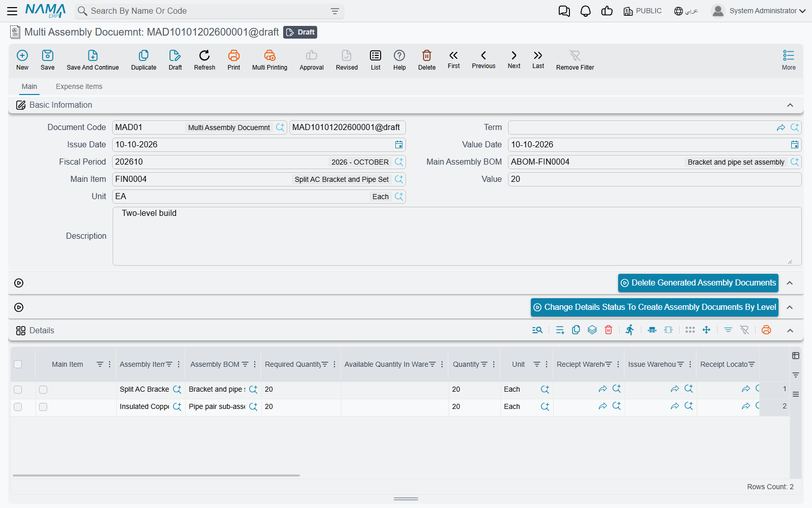Refresh the assembly document
The image size is (812, 508).
coord(205,60)
